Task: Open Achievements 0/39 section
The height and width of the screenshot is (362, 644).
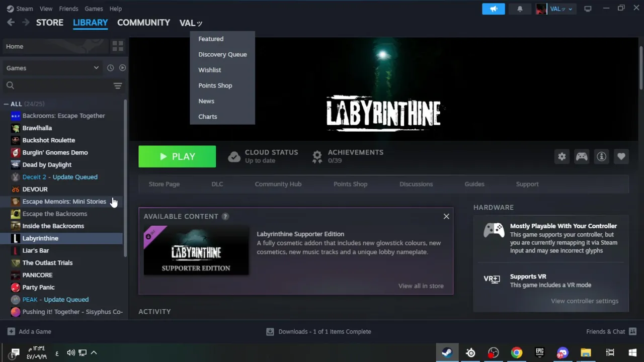Action: (x=348, y=156)
